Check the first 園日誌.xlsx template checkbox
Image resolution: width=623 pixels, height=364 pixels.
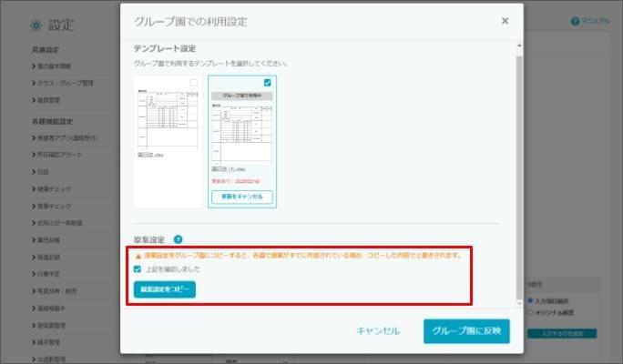tap(193, 83)
